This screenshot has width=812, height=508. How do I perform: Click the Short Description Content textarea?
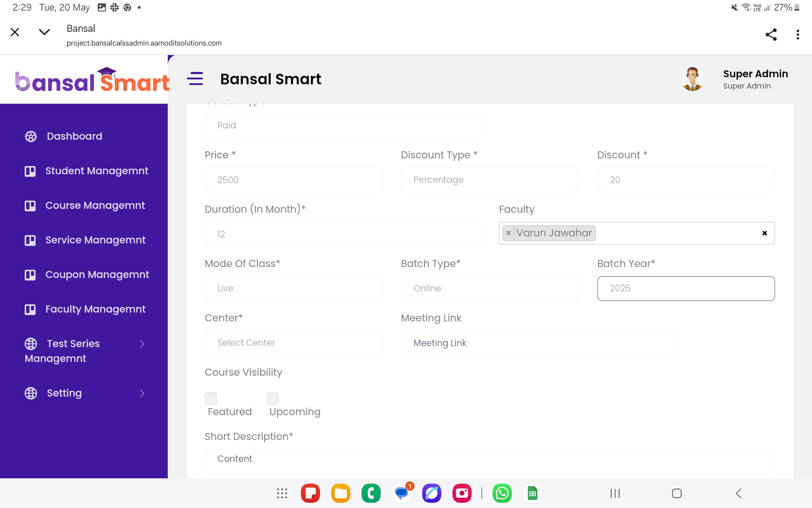(x=490, y=464)
